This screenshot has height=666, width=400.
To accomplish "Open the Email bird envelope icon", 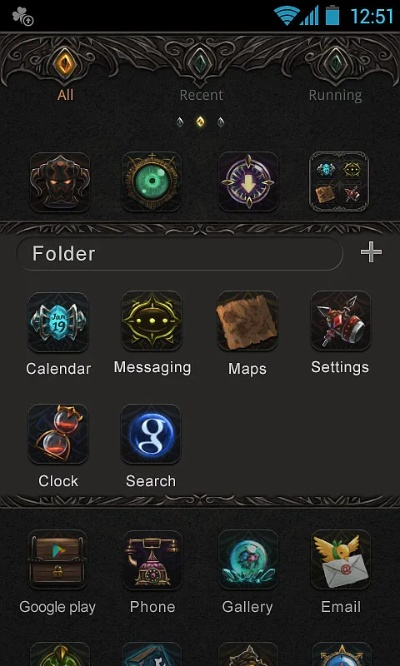I will (341, 560).
